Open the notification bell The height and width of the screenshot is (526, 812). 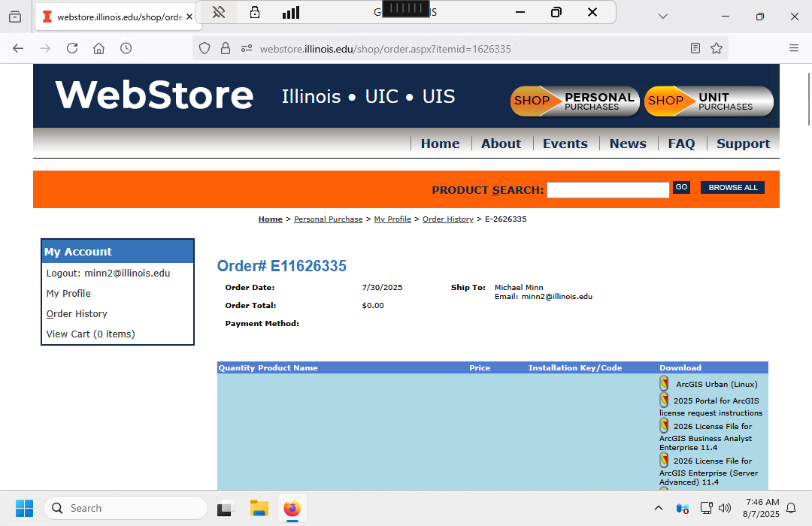pyautogui.click(x=791, y=508)
